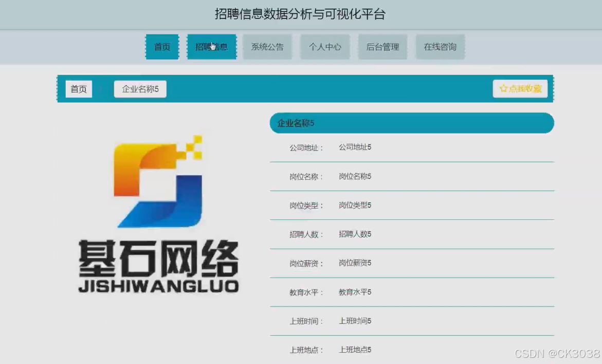The height and width of the screenshot is (364, 602).
Task: Select the 上班地点5 value text
Action: [x=355, y=350]
